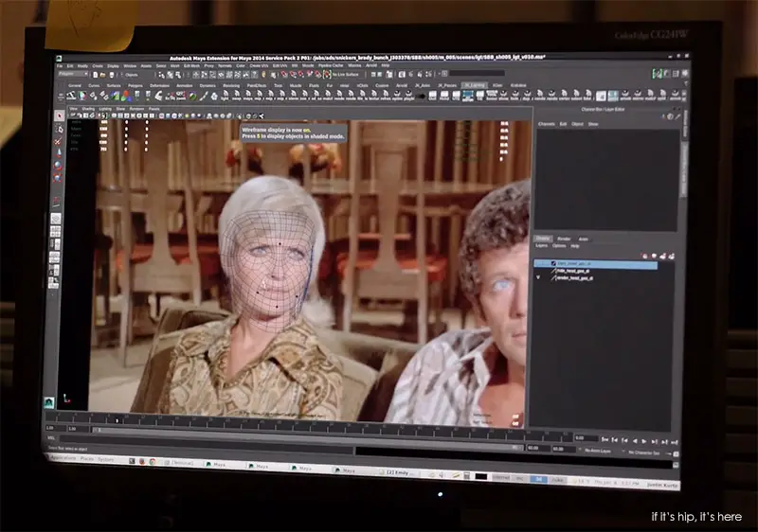Click the Paint selection tool in toolbox
This screenshot has height=532, width=758.
coord(58,140)
